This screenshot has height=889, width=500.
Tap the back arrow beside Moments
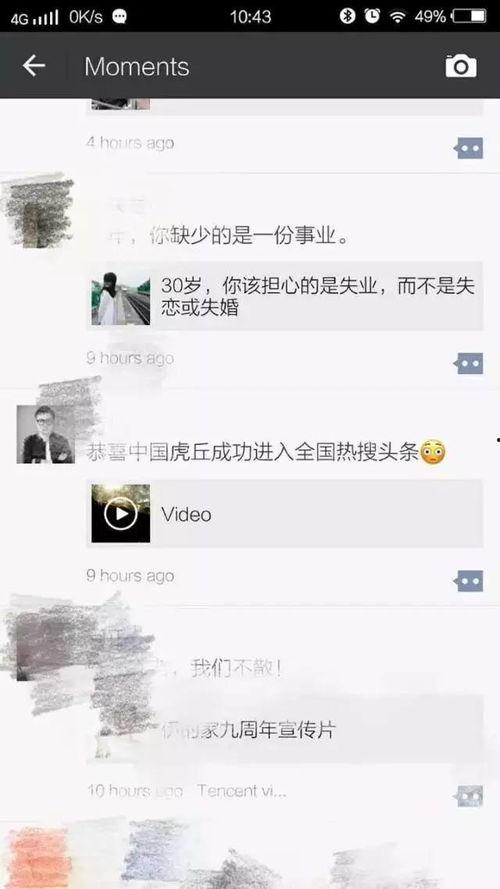(33, 66)
